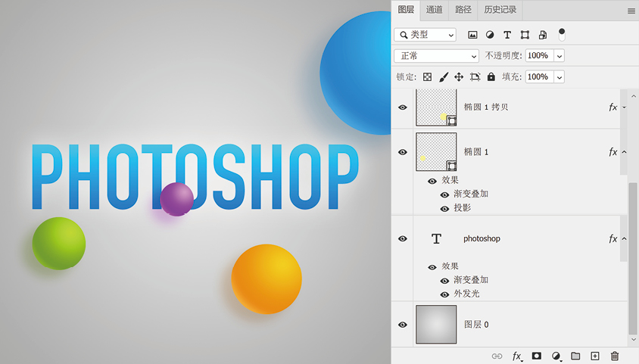This screenshot has height=364, width=639.
Task: Lock all padlock icon
Action: tap(491, 76)
